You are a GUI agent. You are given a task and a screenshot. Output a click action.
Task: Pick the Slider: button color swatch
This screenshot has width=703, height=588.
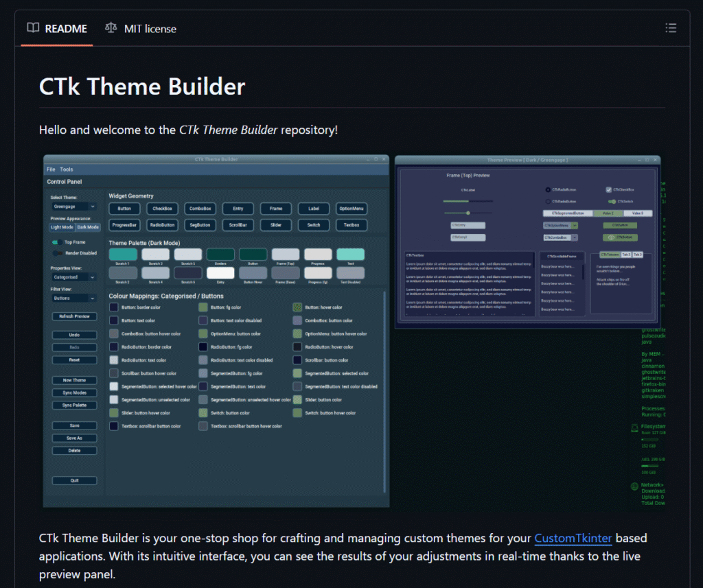click(x=297, y=400)
